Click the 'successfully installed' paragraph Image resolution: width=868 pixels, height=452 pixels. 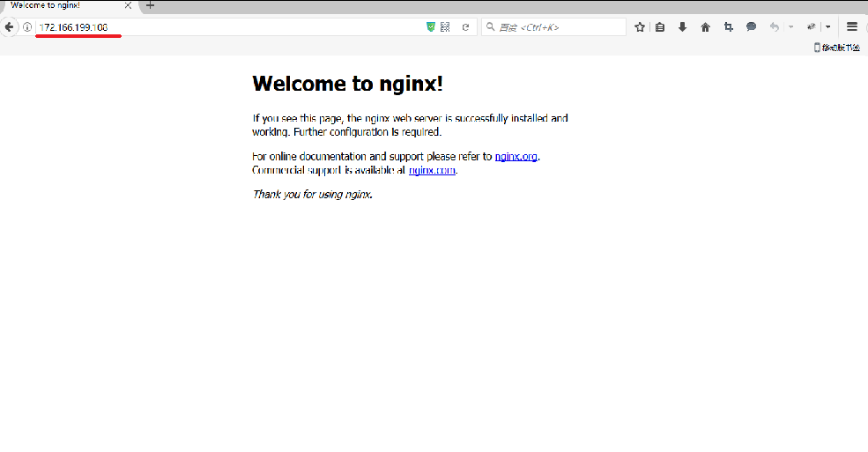click(410, 125)
